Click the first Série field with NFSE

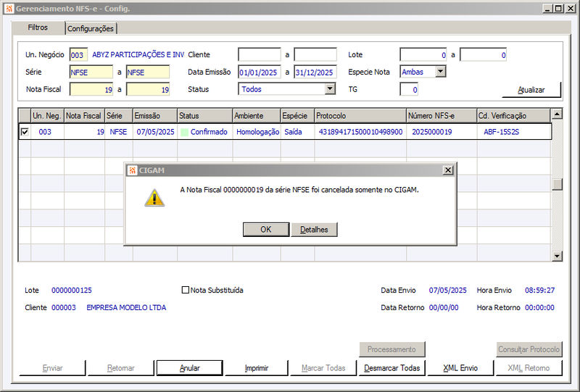[x=91, y=72]
